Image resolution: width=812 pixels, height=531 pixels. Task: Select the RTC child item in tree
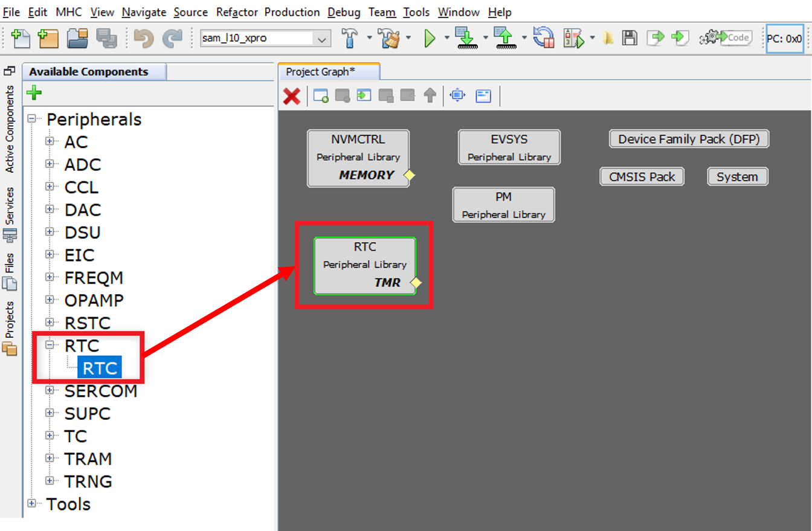100,368
